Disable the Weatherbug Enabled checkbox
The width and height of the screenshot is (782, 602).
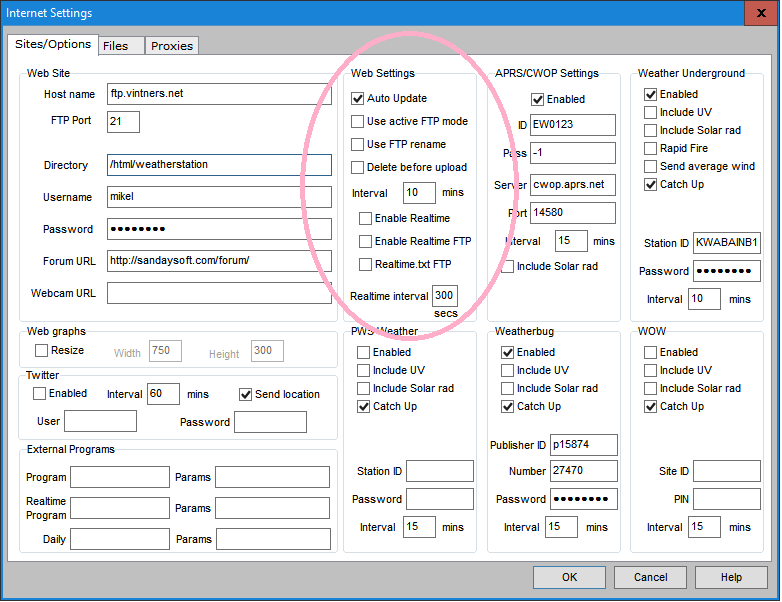(x=508, y=353)
